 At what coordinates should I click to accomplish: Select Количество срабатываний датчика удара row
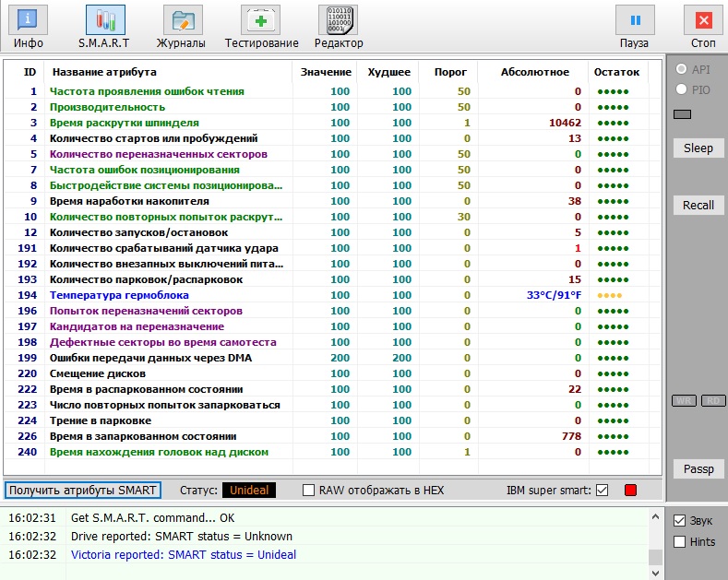[332, 248]
